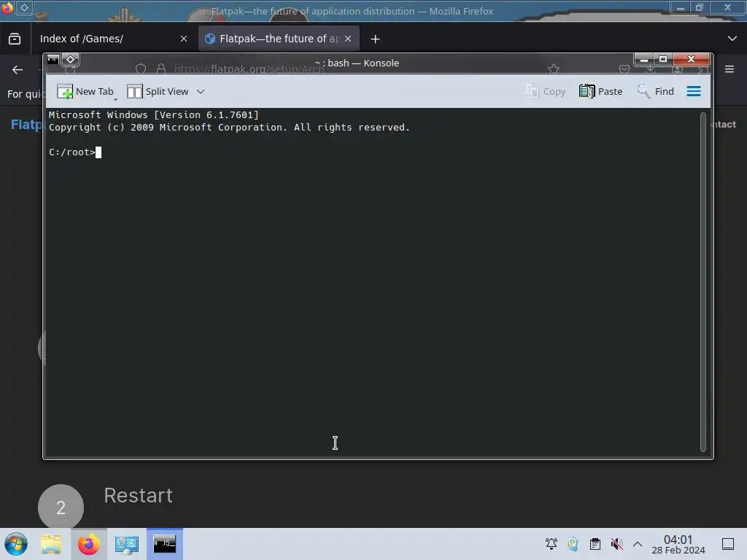Close the Index of /Games/ tab
747x560 pixels.
[x=184, y=39]
